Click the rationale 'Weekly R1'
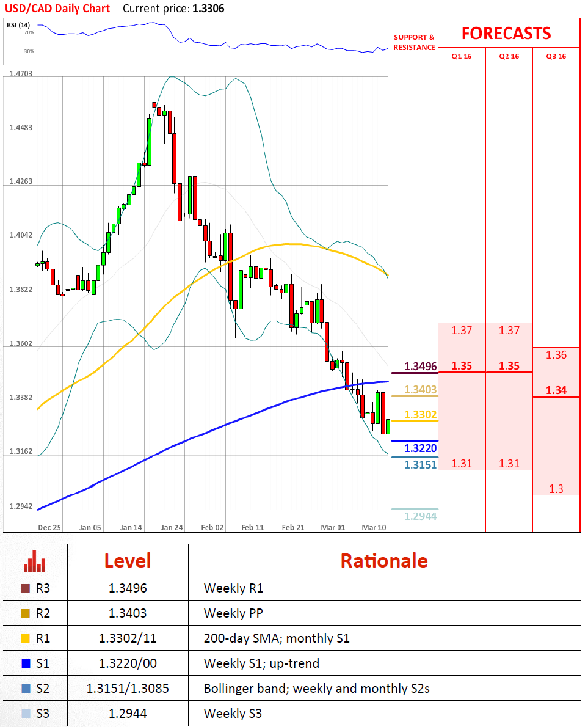Image resolution: width=588 pixels, height=727 pixels. click(x=233, y=588)
